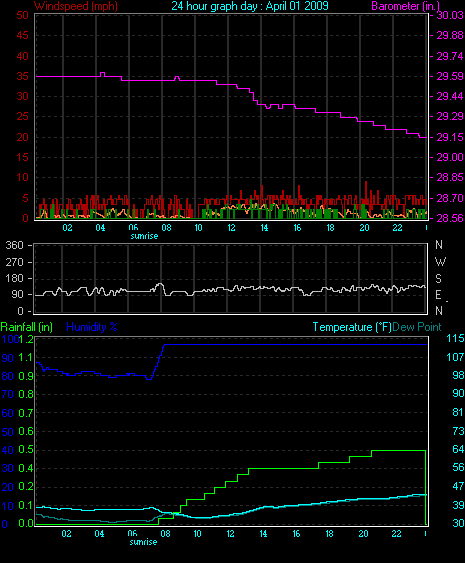The height and width of the screenshot is (563, 465).
Task: Click compass label E
Action: (438, 295)
